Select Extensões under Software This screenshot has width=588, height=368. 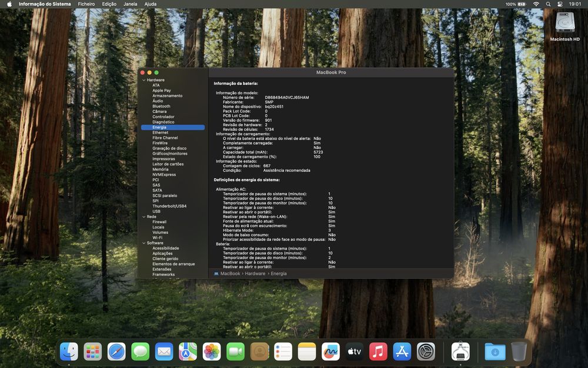pos(162,269)
